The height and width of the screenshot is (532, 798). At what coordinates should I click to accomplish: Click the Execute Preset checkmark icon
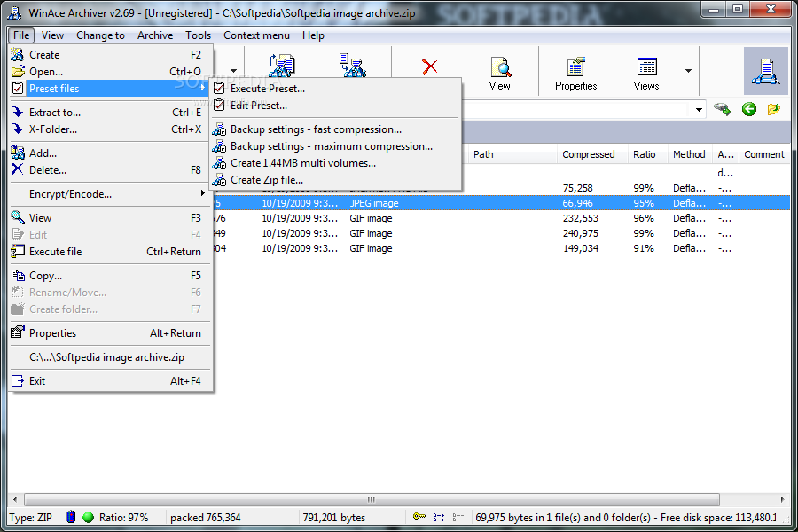click(x=219, y=88)
